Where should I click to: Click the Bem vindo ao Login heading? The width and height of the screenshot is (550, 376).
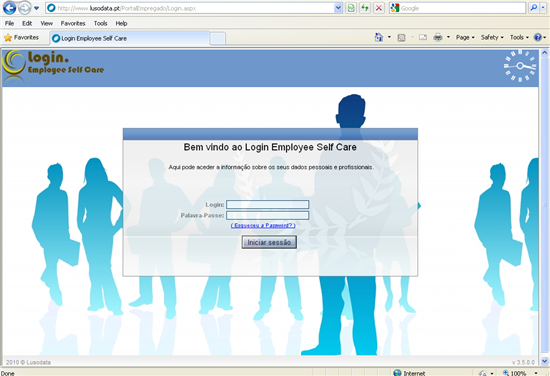(270, 147)
